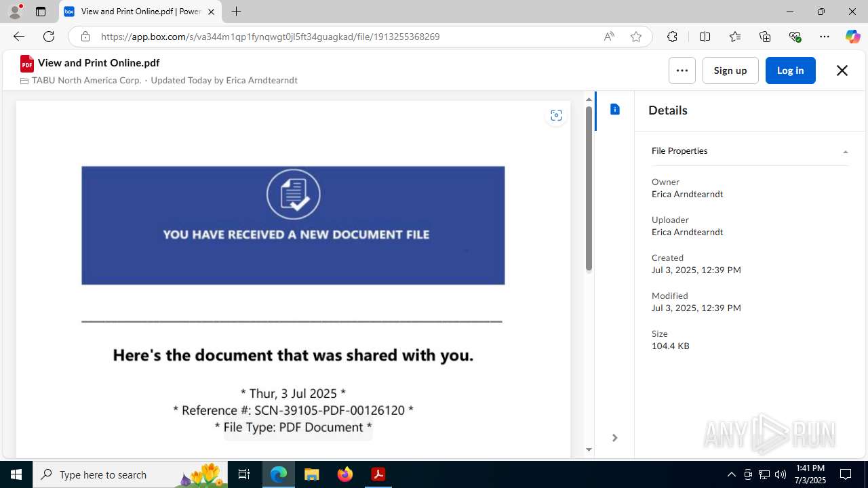Click the Sign up button

[x=730, y=70]
